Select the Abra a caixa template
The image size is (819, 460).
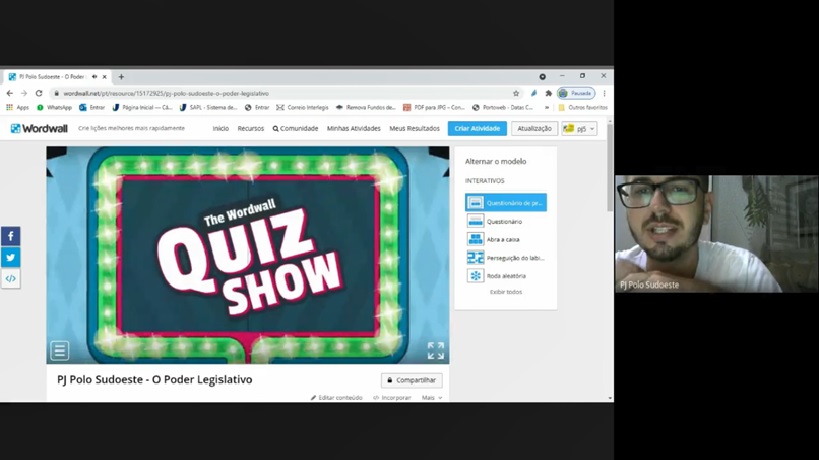(503, 240)
